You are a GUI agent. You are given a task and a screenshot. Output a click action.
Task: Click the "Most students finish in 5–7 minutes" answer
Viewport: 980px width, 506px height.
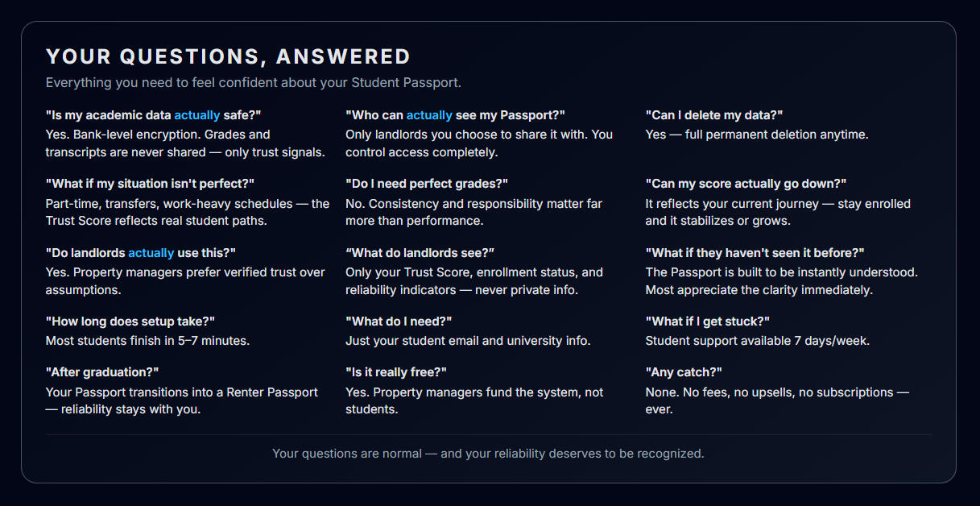click(x=147, y=341)
